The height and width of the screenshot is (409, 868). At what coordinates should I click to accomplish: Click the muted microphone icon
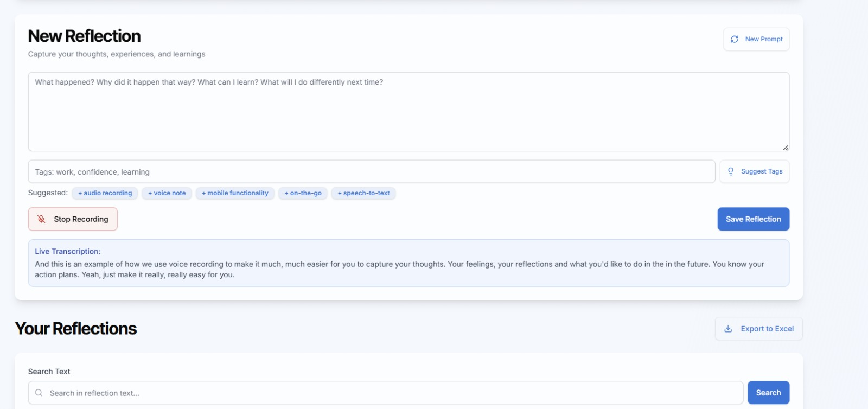41,219
